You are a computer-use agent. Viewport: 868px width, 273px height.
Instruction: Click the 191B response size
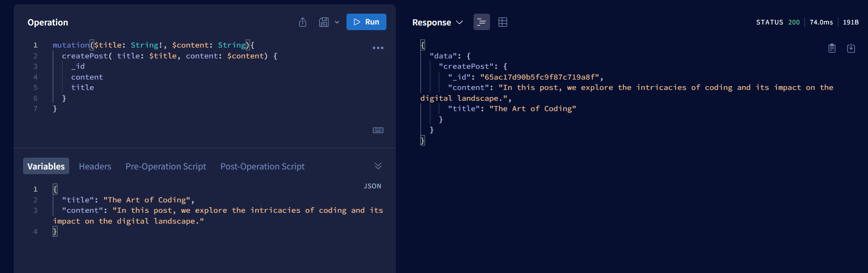(x=851, y=22)
